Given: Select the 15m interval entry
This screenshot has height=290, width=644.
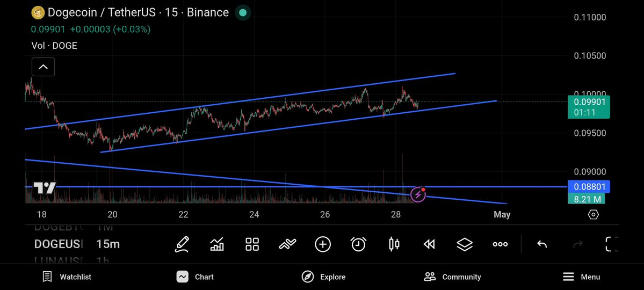Looking at the screenshot, I should pos(108,244).
